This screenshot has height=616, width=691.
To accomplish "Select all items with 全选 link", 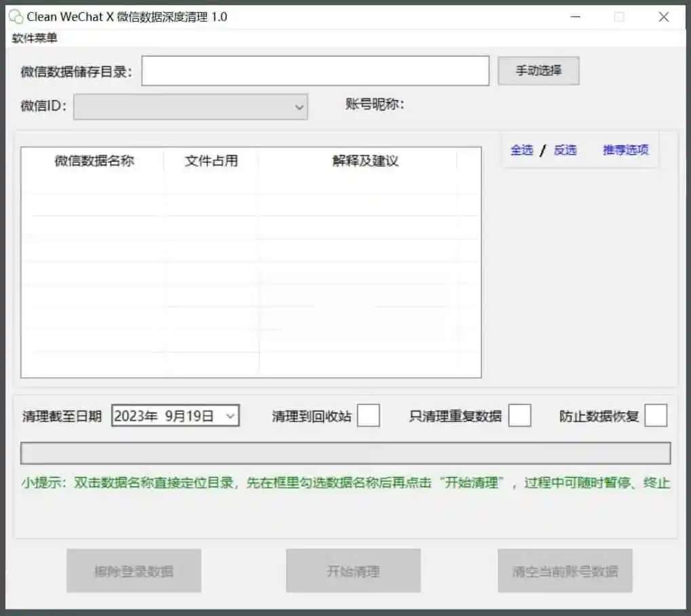I will click(521, 150).
